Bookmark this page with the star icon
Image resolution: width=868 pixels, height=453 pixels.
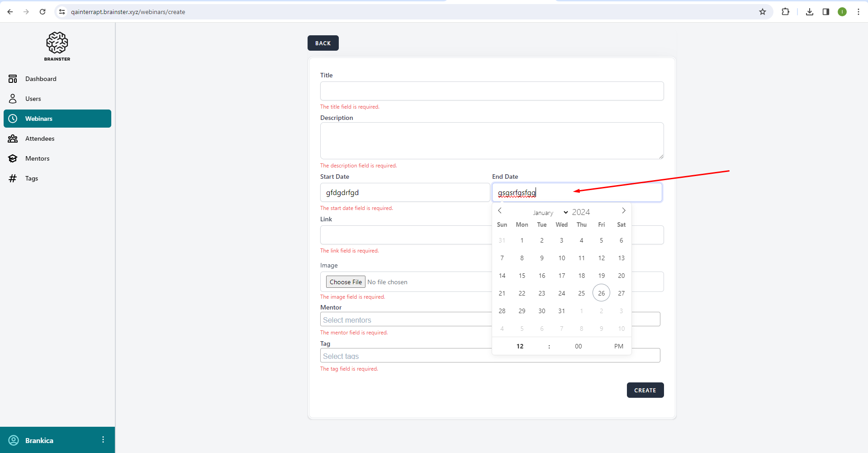[763, 12]
